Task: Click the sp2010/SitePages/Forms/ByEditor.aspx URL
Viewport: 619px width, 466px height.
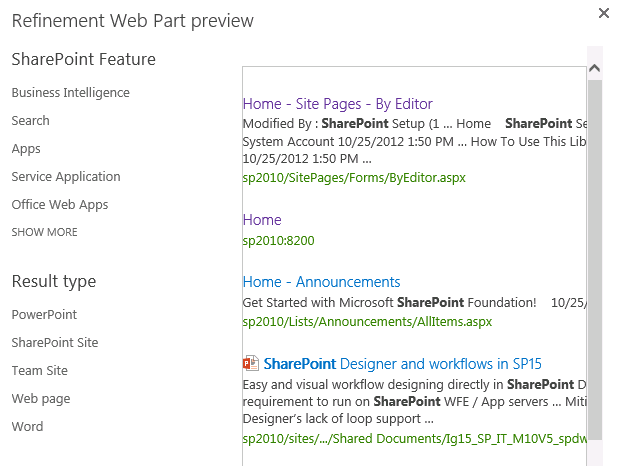Action: click(x=354, y=178)
